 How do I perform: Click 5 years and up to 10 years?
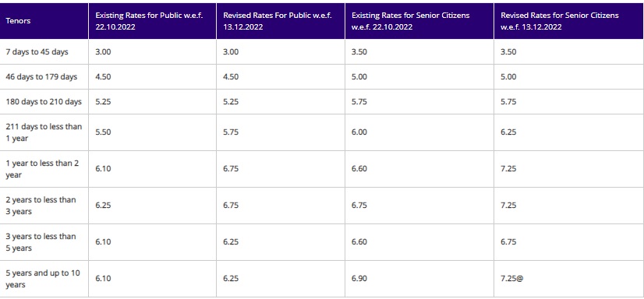click(x=43, y=279)
